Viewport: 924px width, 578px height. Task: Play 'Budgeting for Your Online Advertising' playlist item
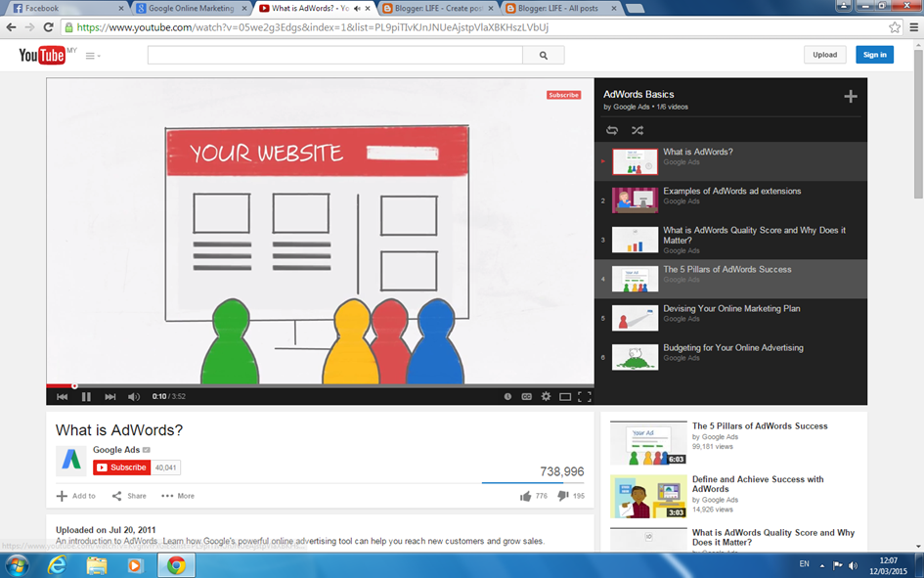[730, 357]
